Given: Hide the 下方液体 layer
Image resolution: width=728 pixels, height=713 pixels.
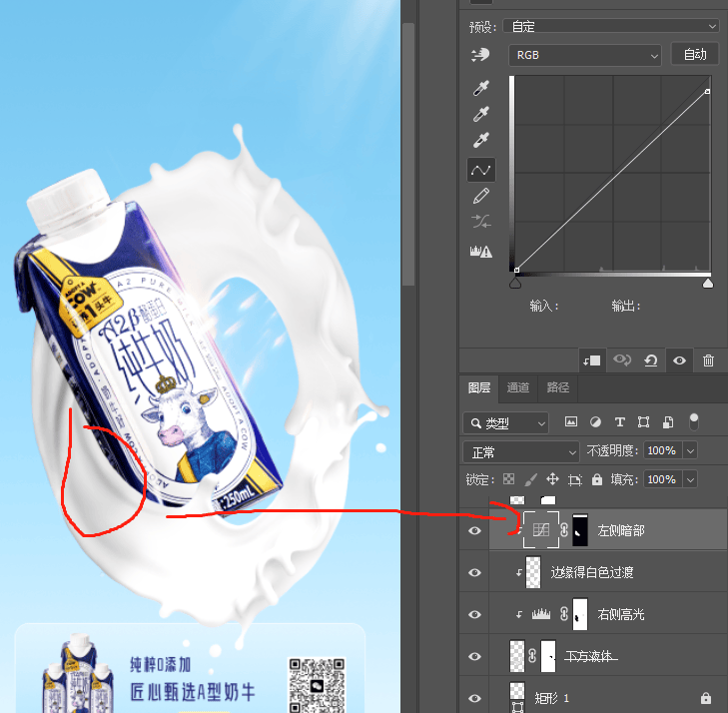Looking at the screenshot, I should pos(474,656).
